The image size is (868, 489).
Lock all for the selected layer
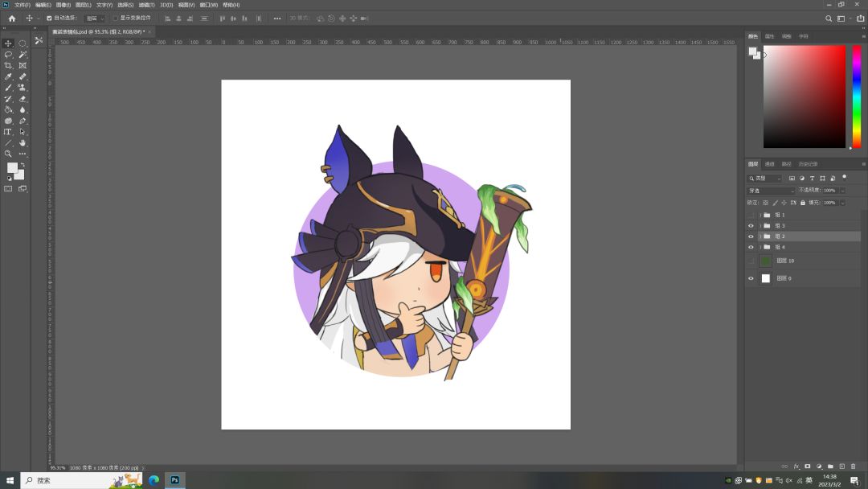[x=803, y=203]
